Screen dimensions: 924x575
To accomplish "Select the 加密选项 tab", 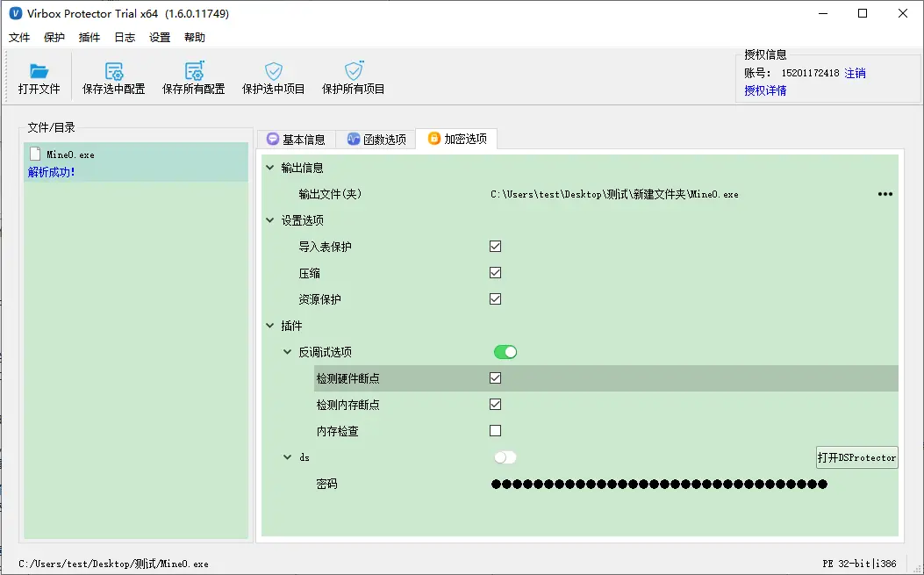I will pyautogui.click(x=456, y=139).
